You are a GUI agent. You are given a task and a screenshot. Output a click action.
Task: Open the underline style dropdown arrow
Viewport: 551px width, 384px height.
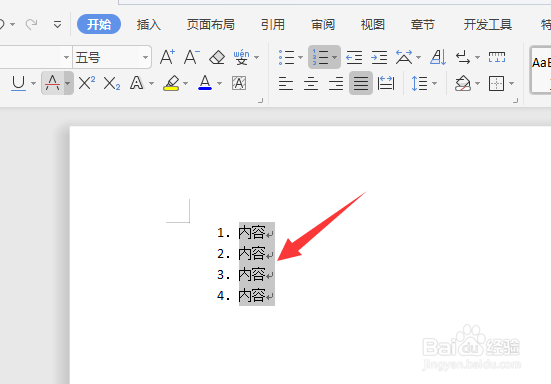33,84
